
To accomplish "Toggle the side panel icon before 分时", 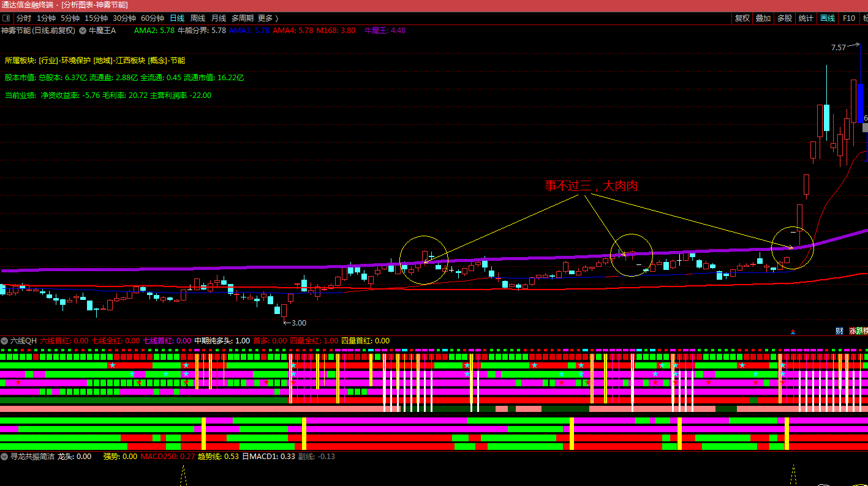I will [x=6, y=18].
